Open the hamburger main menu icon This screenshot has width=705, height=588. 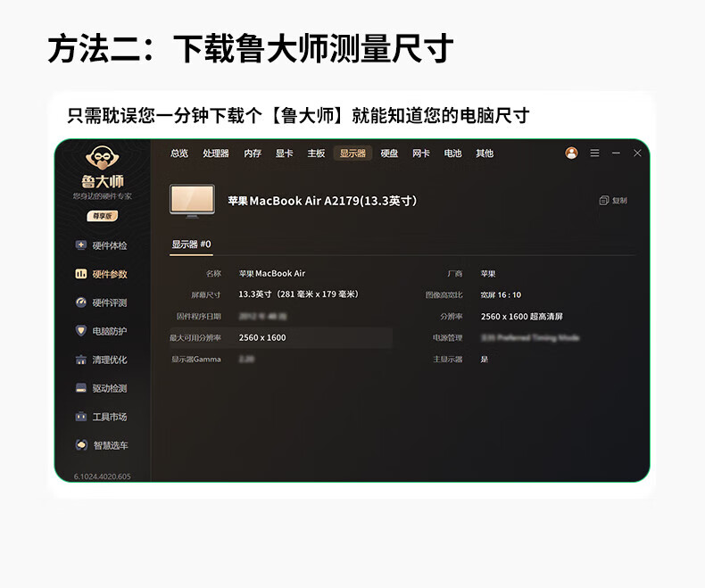coord(594,153)
